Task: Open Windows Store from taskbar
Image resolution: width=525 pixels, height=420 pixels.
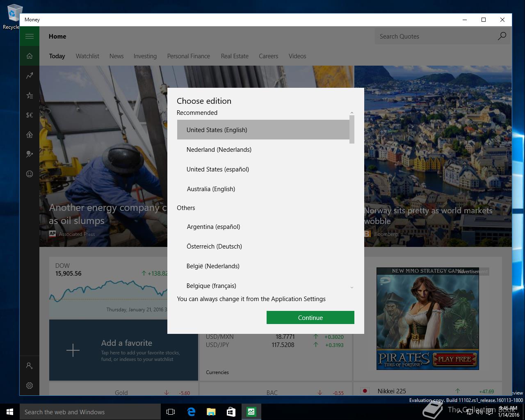Action: (231, 412)
